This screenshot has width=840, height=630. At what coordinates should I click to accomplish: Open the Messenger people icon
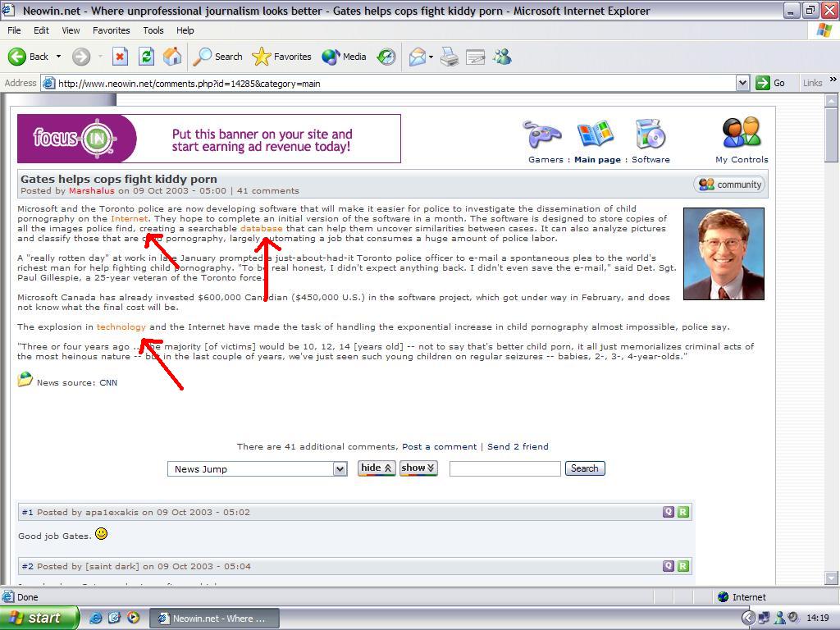coord(502,57)
